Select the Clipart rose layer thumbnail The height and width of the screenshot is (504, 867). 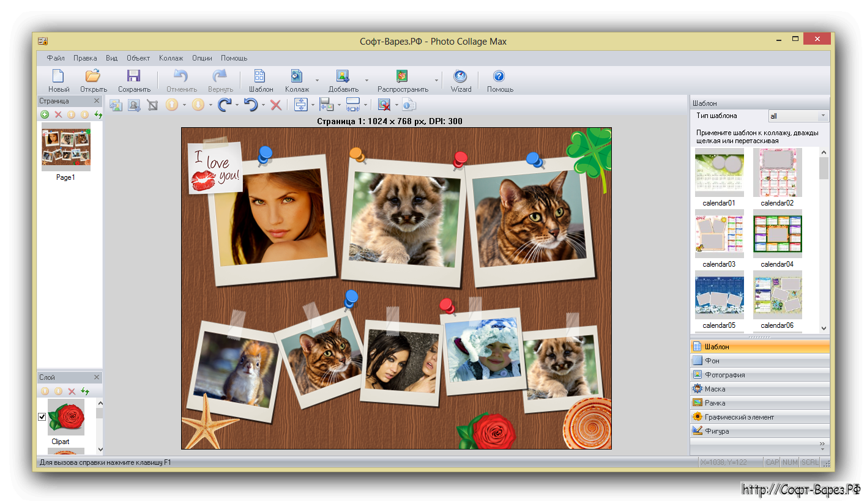click(66, 417)
